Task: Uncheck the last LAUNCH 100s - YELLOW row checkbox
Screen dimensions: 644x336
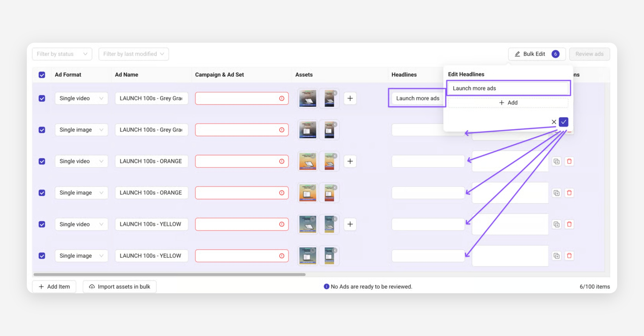Action: (42, 256)
